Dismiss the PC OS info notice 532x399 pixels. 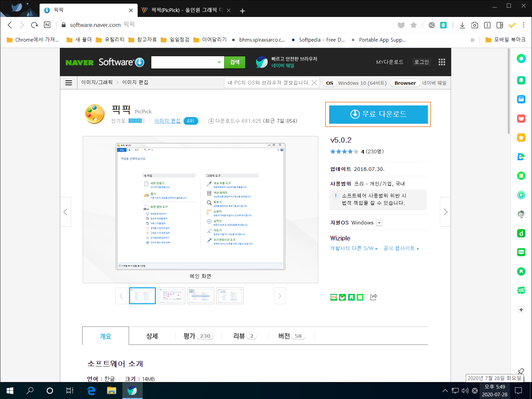[314, 82]
